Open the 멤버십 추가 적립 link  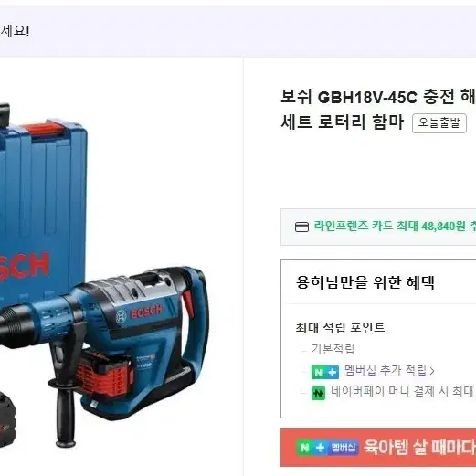tap(386, 370)
